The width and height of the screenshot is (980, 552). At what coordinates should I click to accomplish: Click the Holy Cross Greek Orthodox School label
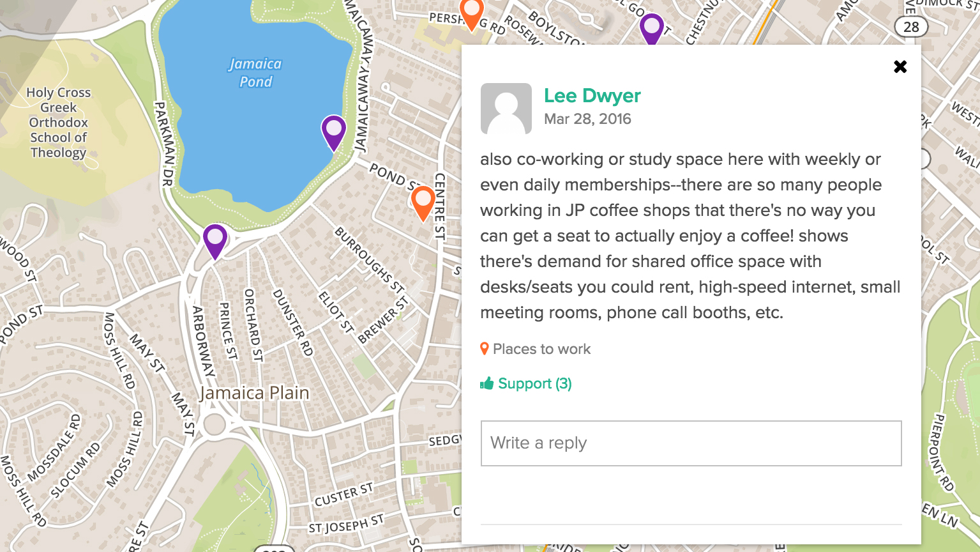[x=58, y=123]
